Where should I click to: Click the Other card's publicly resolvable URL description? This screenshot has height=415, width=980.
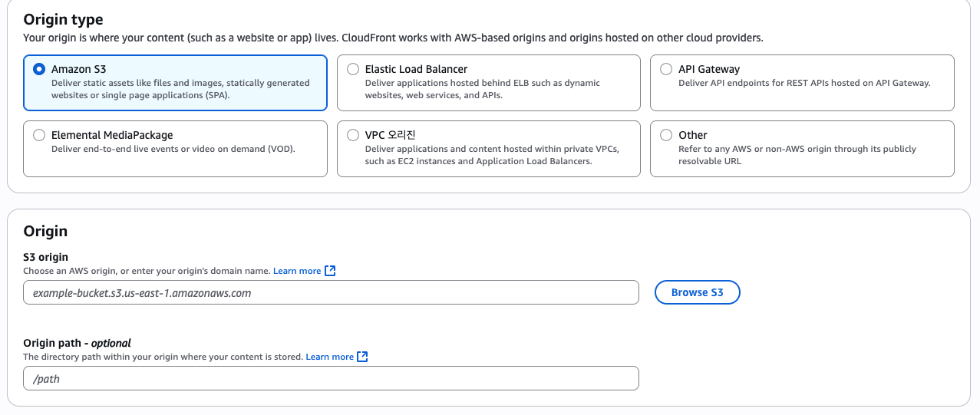pyautogui.click(x=797, y=155)
